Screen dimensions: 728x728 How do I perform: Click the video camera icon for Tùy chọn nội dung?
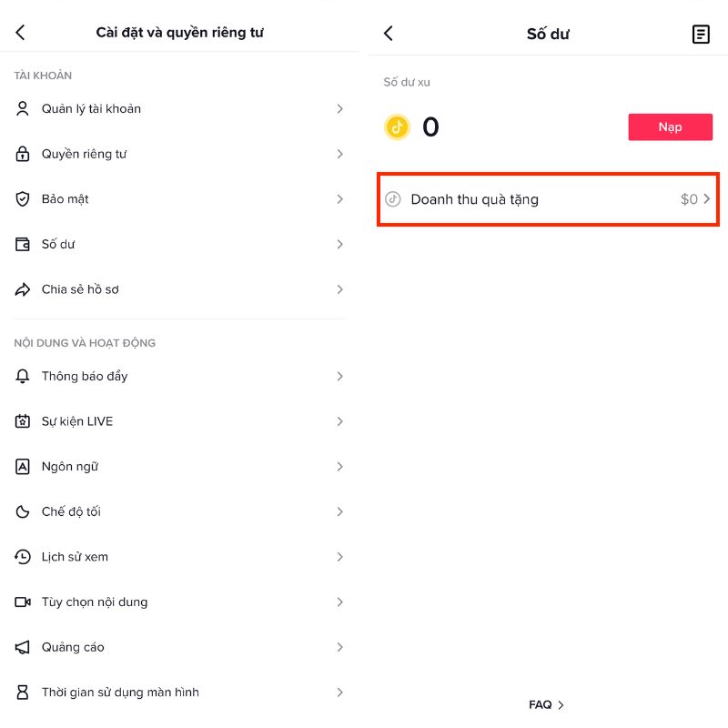click(x=22, y=602)
